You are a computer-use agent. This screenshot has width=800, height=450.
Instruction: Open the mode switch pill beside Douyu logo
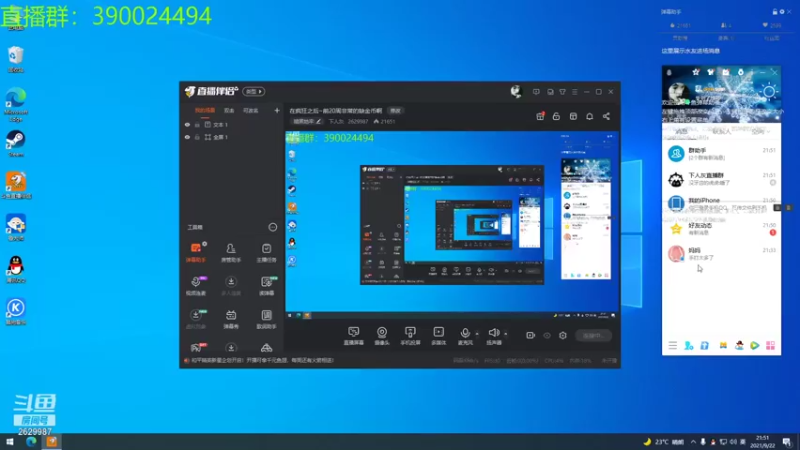[x=254, y=91]
